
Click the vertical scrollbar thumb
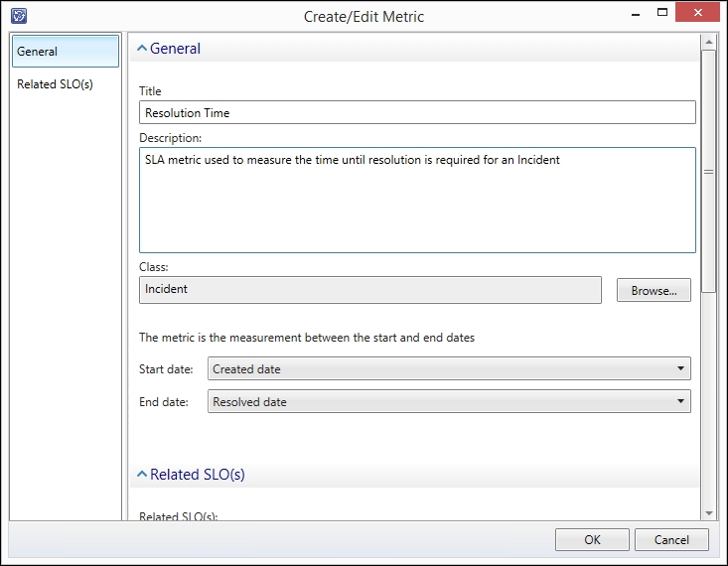tap(708, 172)
